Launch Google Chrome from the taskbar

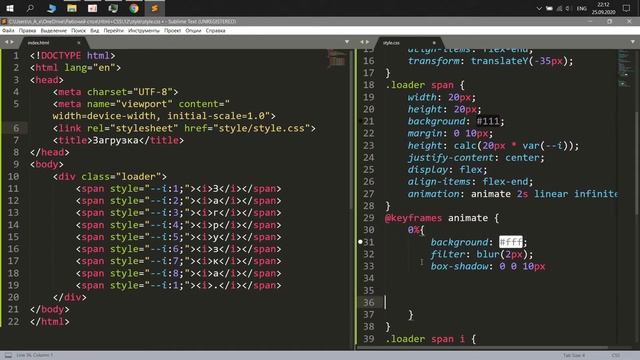133,8
